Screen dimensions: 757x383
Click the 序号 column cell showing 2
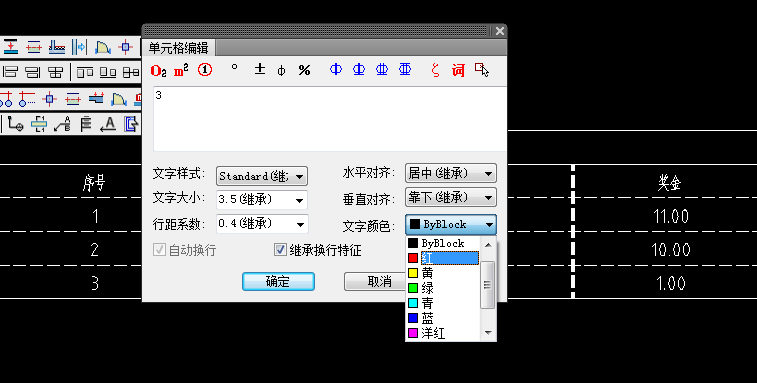95,250
